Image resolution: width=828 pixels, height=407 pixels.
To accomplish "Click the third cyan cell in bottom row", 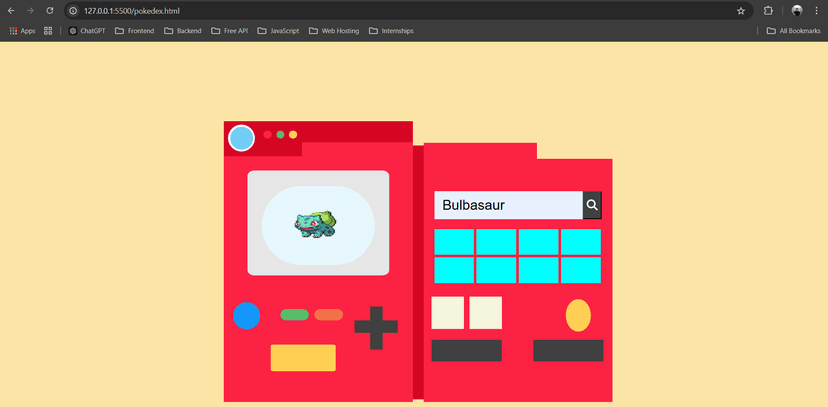I will (539, 270).
